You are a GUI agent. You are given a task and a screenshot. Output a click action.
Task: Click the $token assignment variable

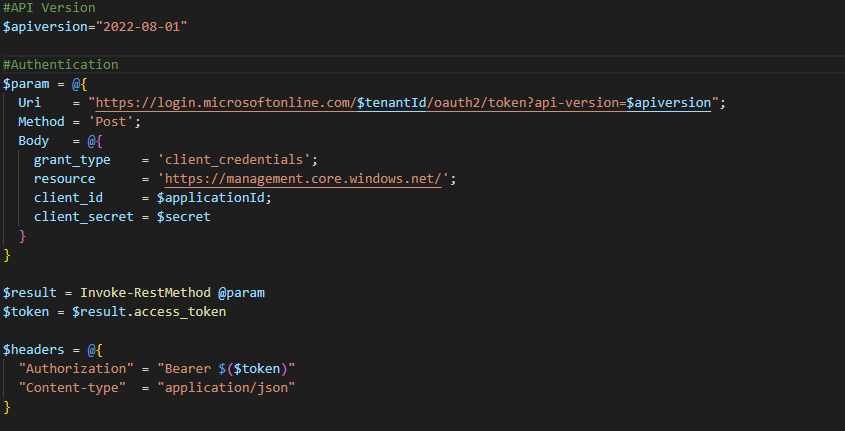click(x=26, y=311)
